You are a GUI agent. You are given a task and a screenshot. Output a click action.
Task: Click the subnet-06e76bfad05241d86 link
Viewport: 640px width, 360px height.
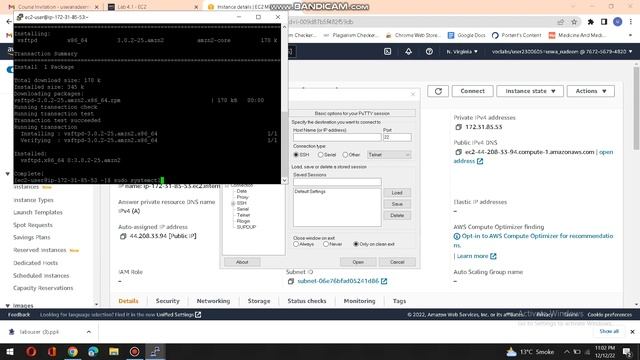(x=338, y=281)
